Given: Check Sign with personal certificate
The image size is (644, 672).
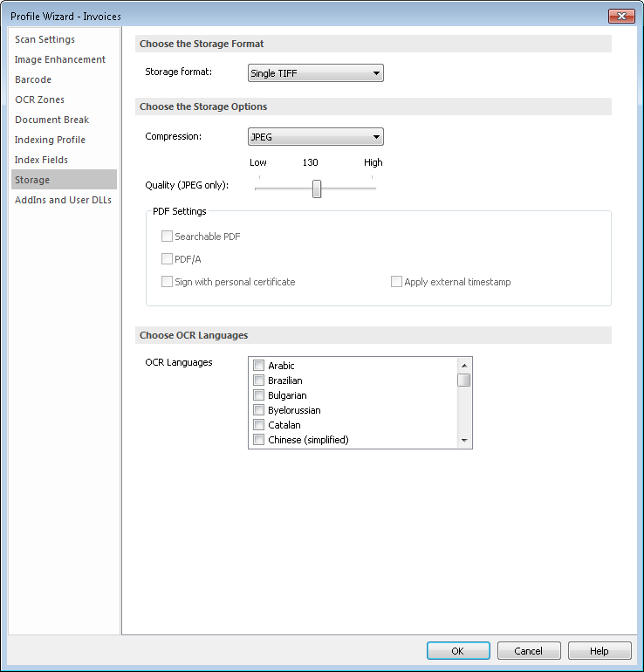Looking at the screenshot, I should click(167, 282).
